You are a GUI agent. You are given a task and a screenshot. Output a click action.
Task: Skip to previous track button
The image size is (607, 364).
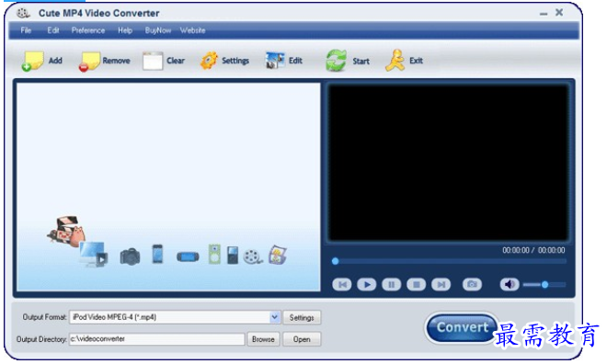pyautogui.click(x=342, y=285)
